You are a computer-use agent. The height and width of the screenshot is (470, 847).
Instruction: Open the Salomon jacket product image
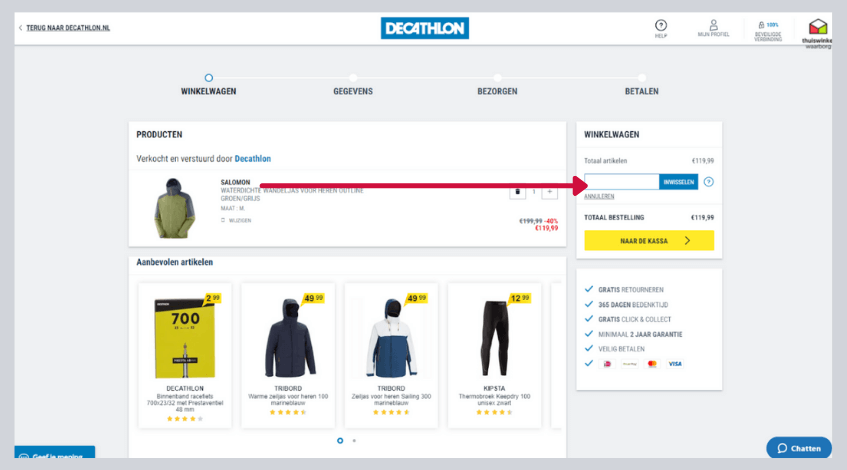174,208
